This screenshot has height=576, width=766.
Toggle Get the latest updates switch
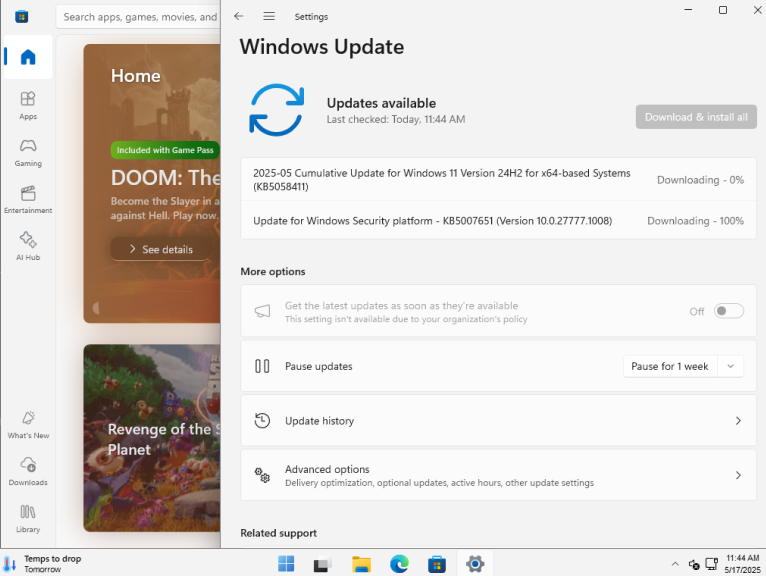[729, 311]
